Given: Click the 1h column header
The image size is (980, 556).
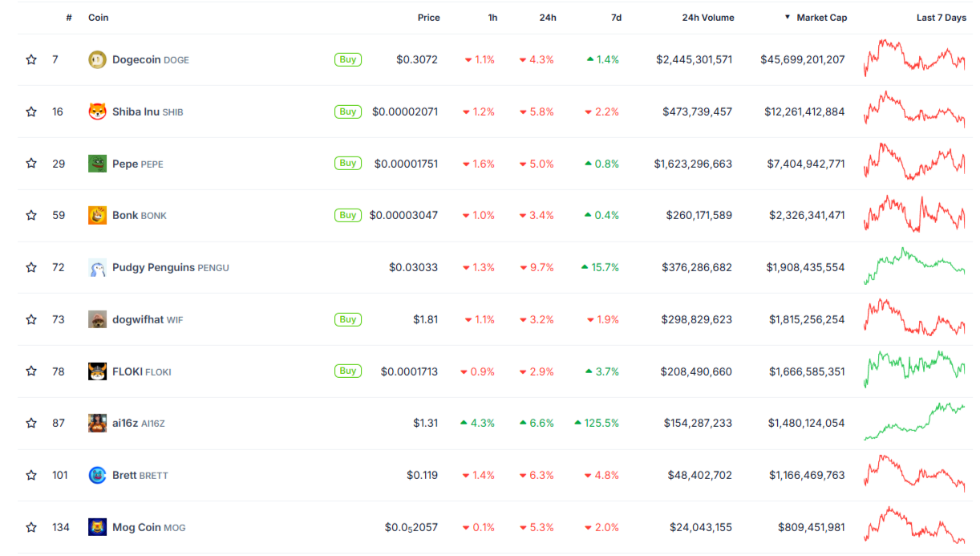Looking at the screenshot, I should click(x=492, y=18).
